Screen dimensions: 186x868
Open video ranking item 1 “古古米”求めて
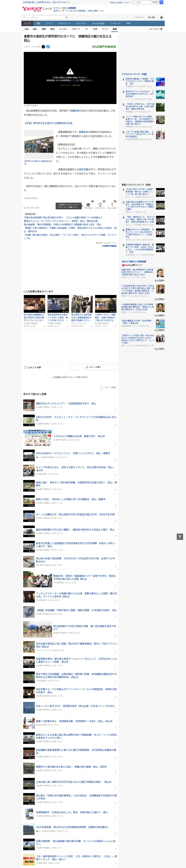coord(140,192)
